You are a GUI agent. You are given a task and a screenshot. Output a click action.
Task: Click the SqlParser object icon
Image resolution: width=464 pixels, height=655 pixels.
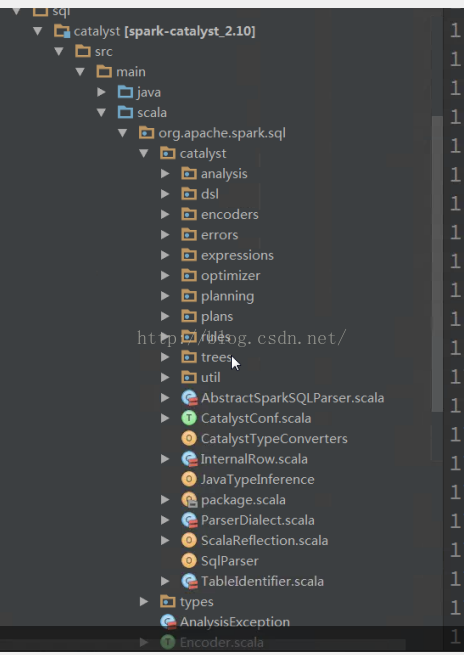click(189, 561)
